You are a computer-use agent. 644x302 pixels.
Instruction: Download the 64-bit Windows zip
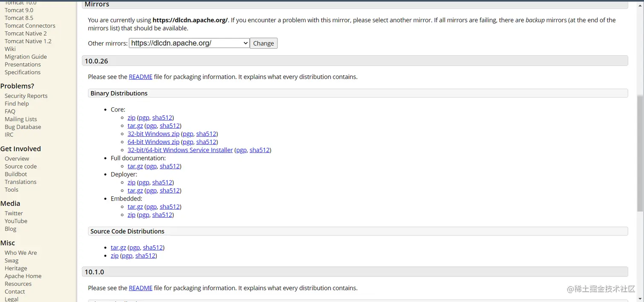[x=153, y=142]
